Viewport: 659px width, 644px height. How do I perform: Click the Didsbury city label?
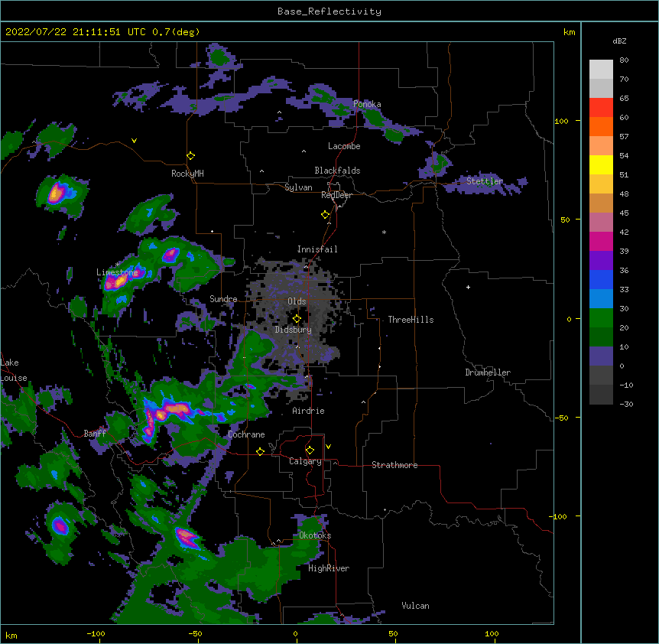click(x=294, y=330)
